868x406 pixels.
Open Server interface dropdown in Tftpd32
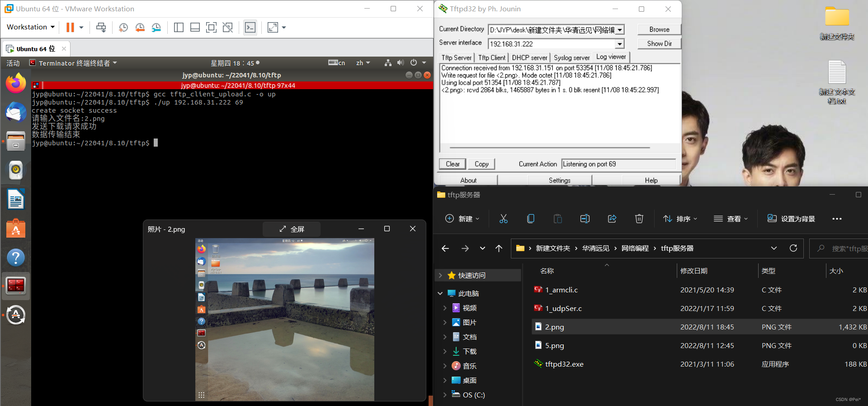[619, 44]
